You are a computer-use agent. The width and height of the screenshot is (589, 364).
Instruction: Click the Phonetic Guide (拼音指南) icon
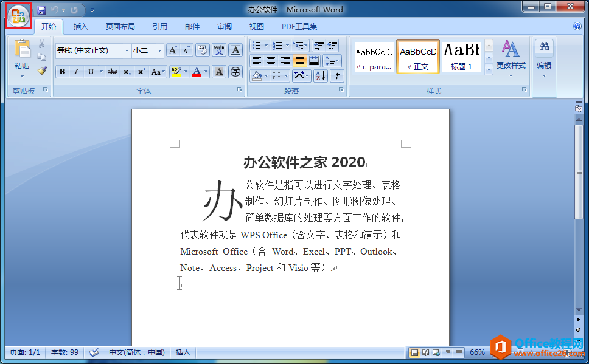pyautogui.click(x=220, y=50)
